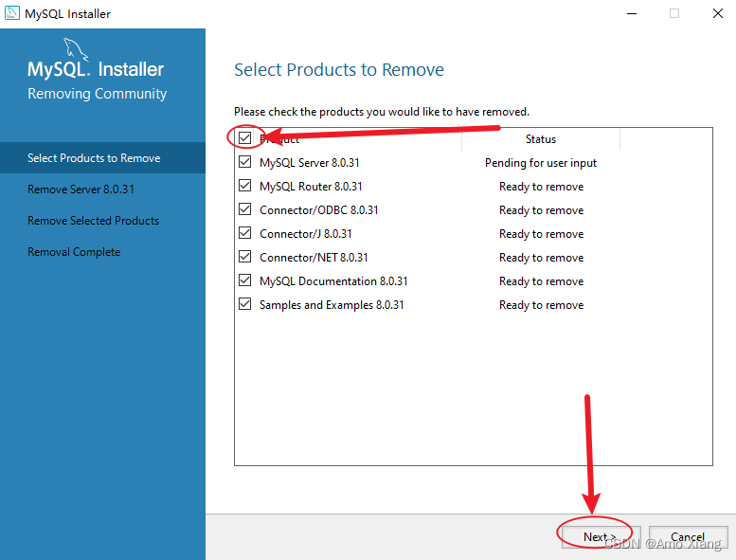Go to Removal Complete step

point(74,252)
